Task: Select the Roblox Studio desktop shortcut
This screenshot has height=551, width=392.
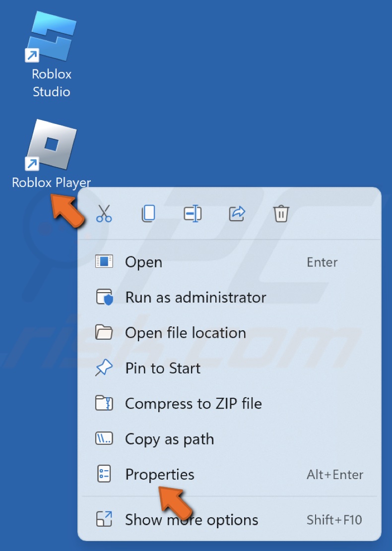Action: tap(51, 55)
